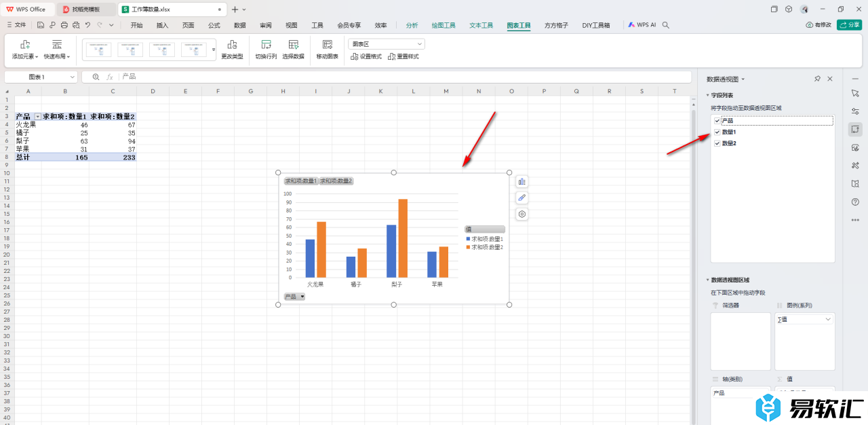Open the 产品 filter dropdown in cell A3

coord(38,117)
